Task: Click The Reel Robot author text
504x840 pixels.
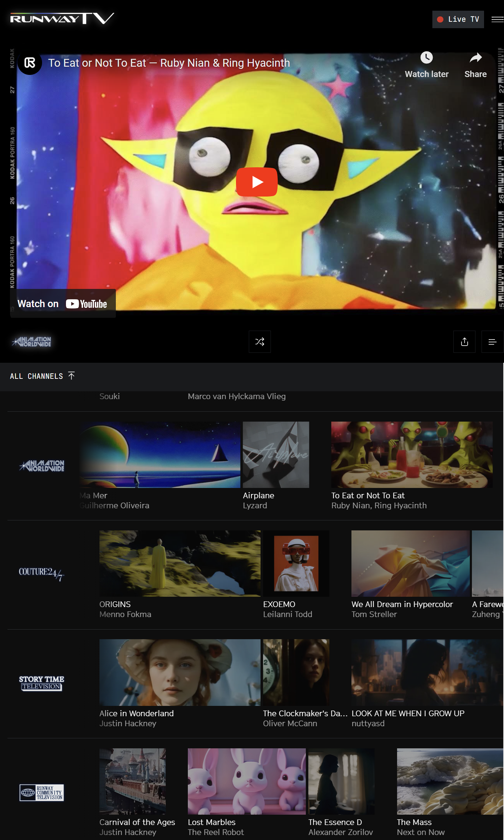Action: click(216, 832)
